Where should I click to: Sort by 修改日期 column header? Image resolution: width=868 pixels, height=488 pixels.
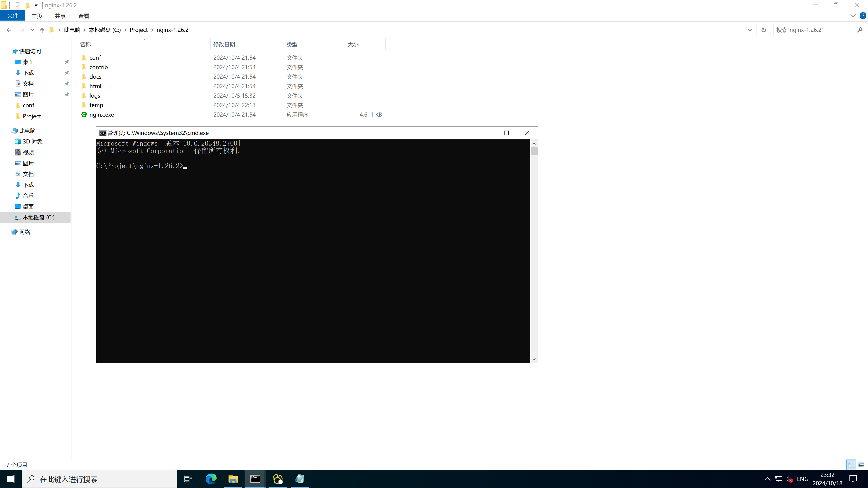[224, 45]
